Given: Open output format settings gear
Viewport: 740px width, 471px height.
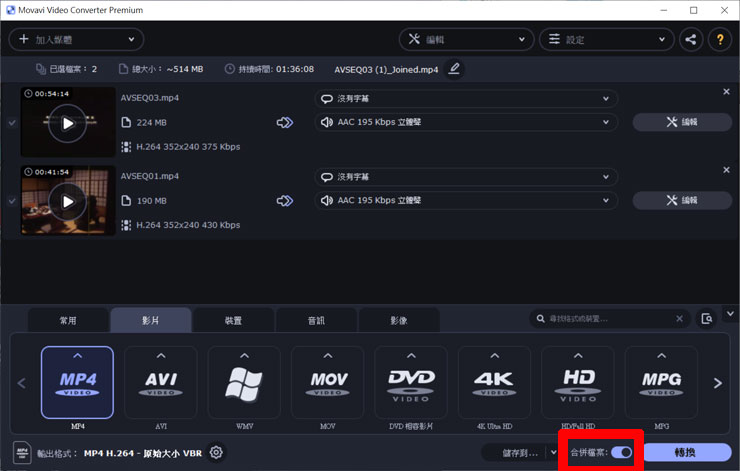Looking at the screenshot, I should point(216,453).
